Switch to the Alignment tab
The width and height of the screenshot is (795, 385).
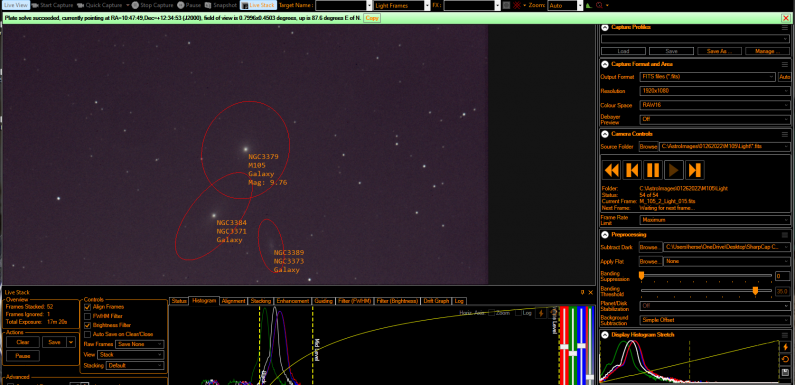[234, 301]
